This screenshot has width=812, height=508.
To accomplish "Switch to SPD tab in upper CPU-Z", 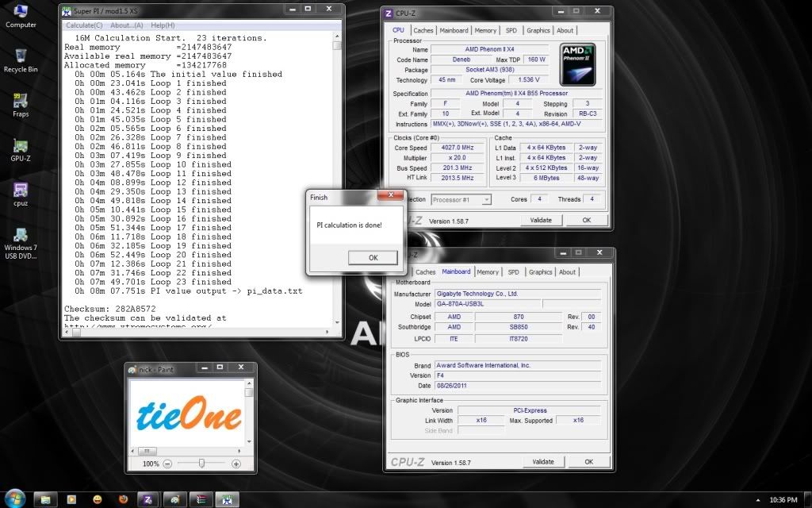I will [x=511, y=31].
